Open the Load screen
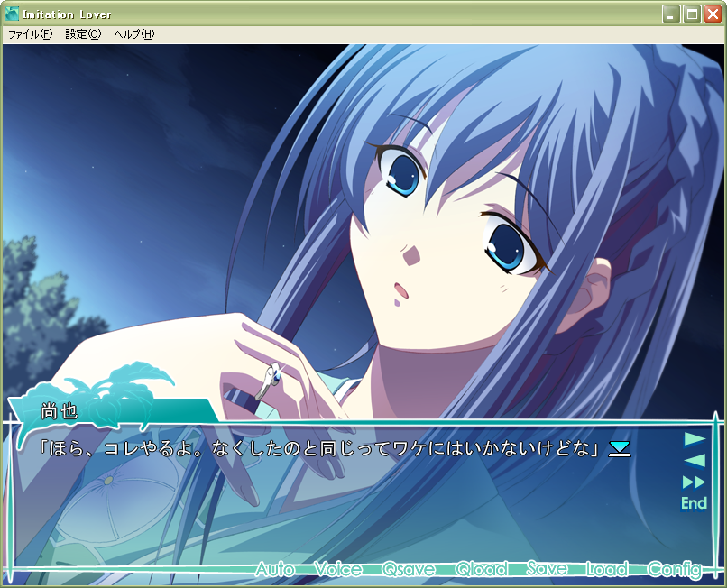The height and width of the screenshot is (588, 727). click(607, 569)
